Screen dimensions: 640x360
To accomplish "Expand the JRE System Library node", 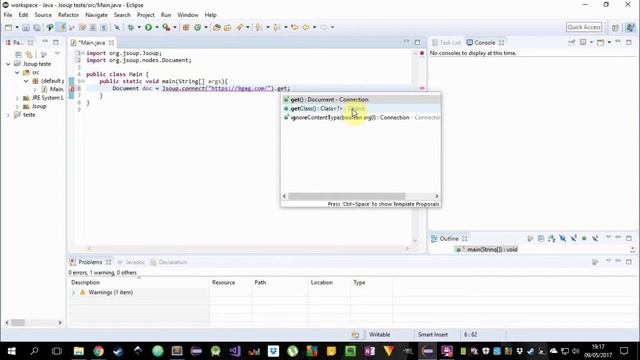I will tap(17, 98).
